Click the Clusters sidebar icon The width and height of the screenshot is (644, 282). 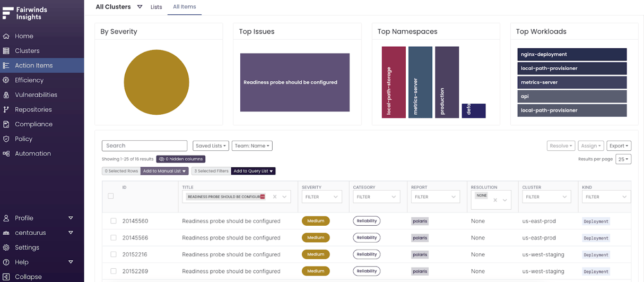[x=6, y=51]
